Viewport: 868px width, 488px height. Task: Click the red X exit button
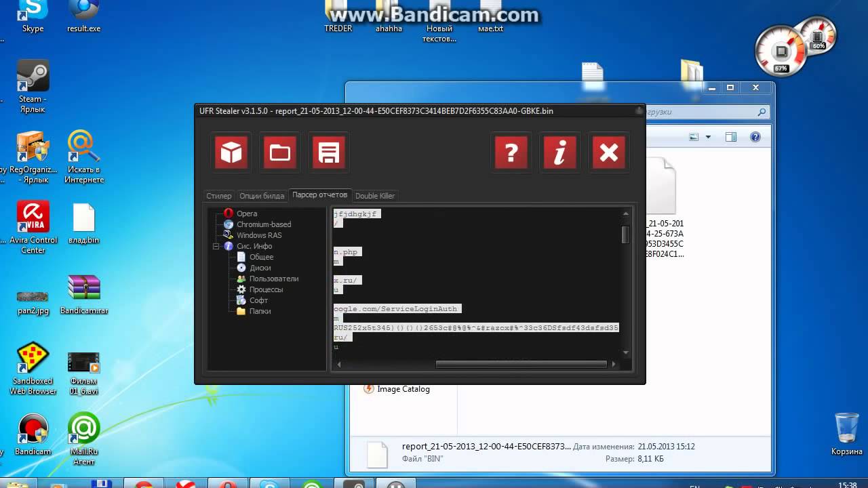coord(609,152)
